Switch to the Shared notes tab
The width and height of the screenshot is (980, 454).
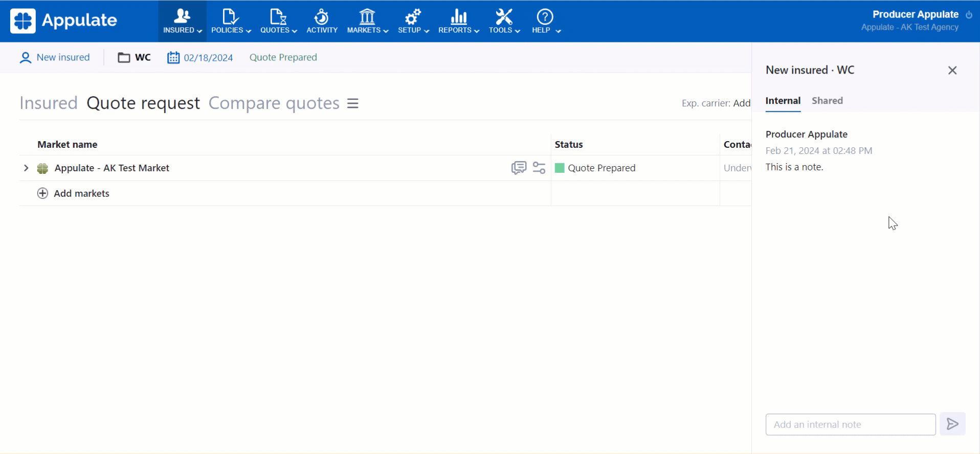point(827,101)
